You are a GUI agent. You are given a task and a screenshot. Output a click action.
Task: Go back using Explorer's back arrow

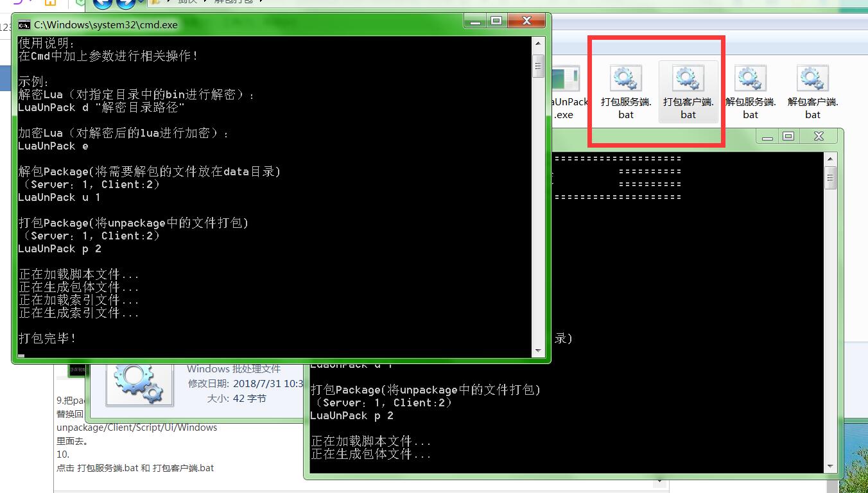point(103,4)
